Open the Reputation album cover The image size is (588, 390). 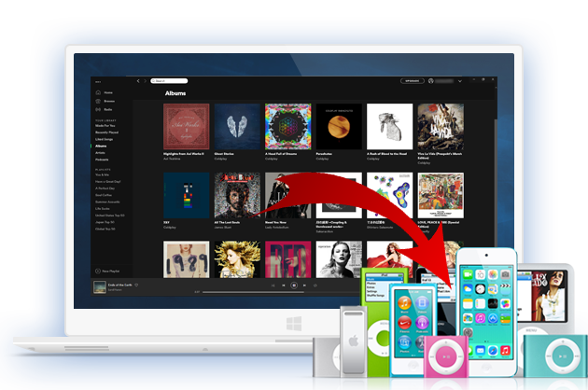click(339, 259)
